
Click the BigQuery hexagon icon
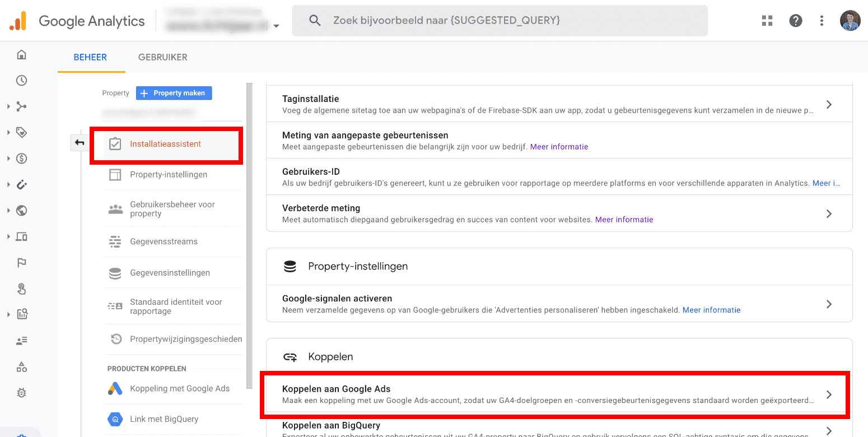115,419
